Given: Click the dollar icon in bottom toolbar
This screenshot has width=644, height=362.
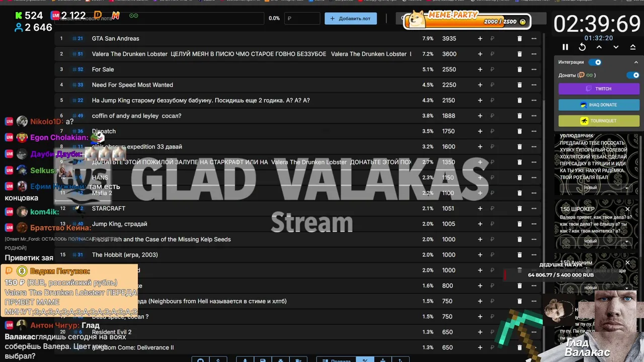Looking at the screenshot, I should coord(218,359).
